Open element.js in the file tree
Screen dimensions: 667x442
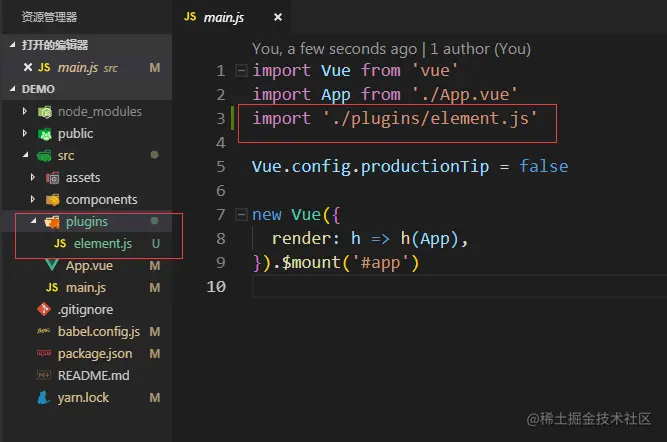[x=102, y=243]
